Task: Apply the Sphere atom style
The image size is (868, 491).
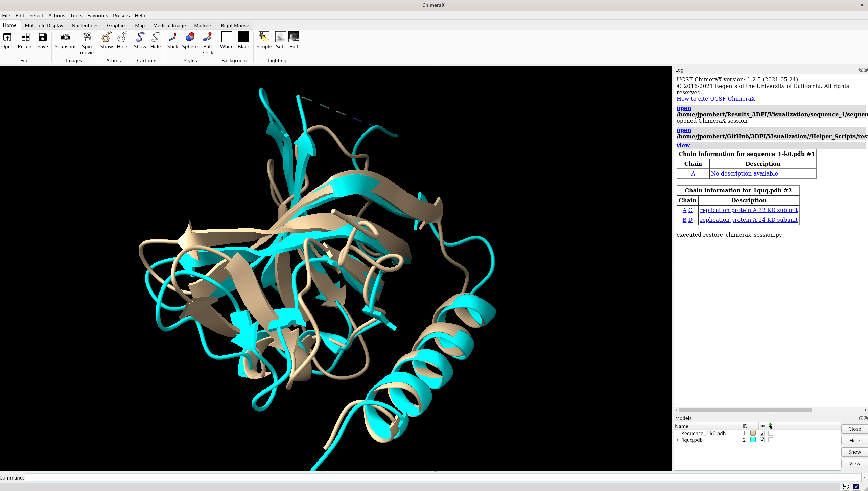Action: (x=190, y=37)
